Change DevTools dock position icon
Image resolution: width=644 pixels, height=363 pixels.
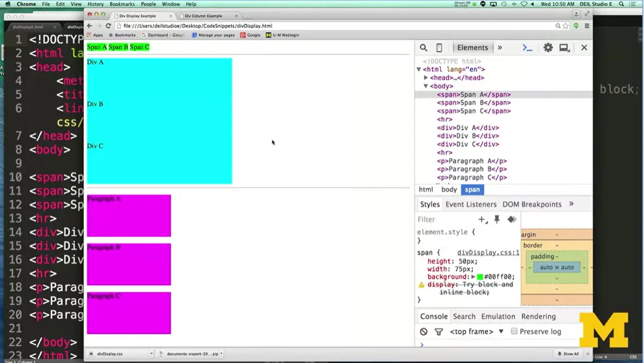(x=564, y=47)
